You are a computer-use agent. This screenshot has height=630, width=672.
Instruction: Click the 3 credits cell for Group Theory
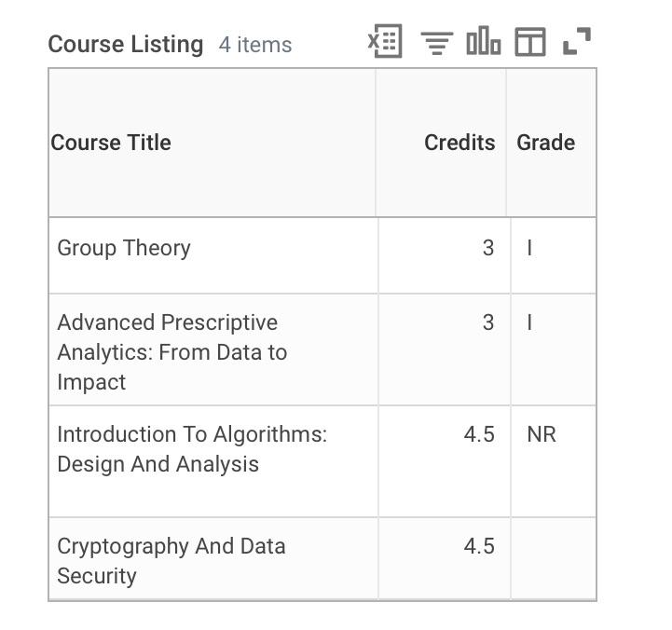click(487, 248)
